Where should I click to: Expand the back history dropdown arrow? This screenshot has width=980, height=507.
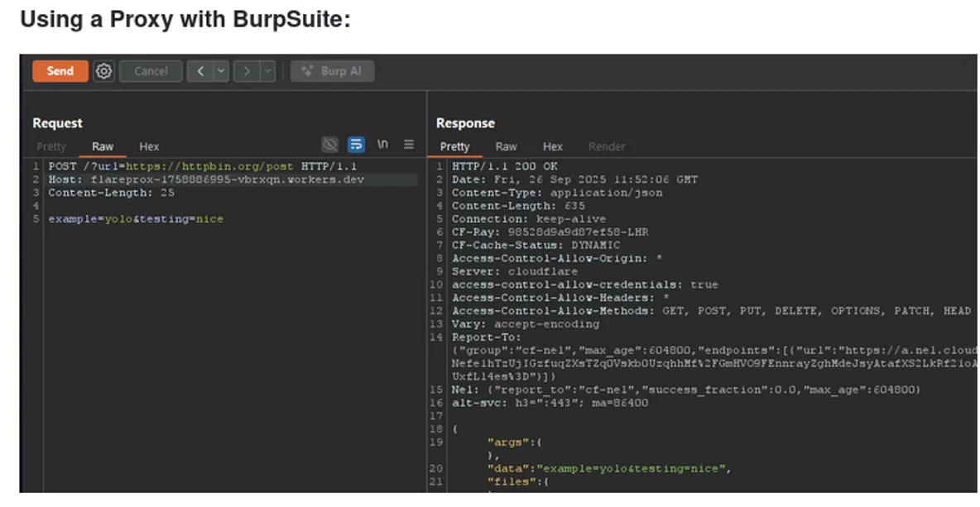[x=221, y=71]
